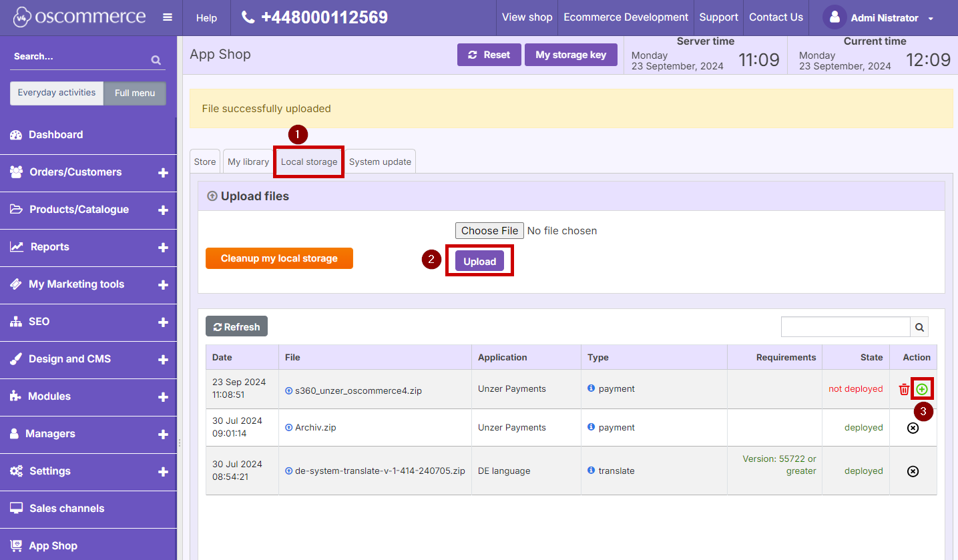Open Admi Nistrator dropdown arrow

(x=931, y=19)
